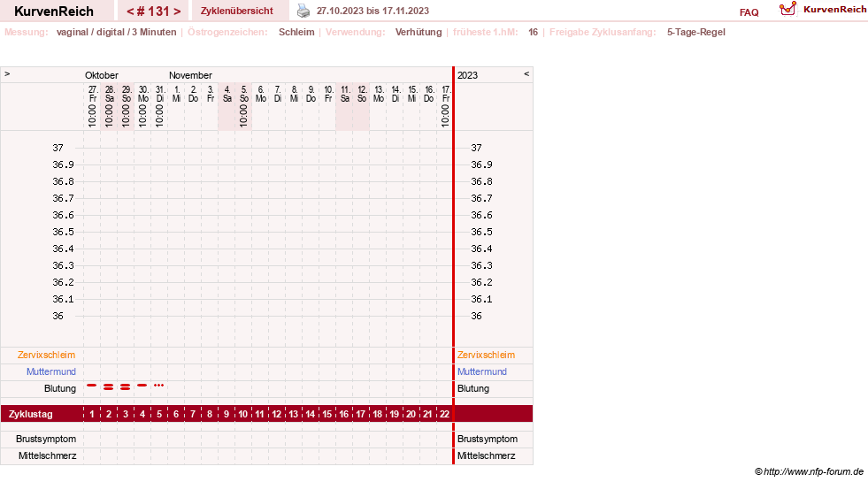868x482 pixels.
Task: Click the right 37 temperature axis label
Action: (x=476, y=148)
